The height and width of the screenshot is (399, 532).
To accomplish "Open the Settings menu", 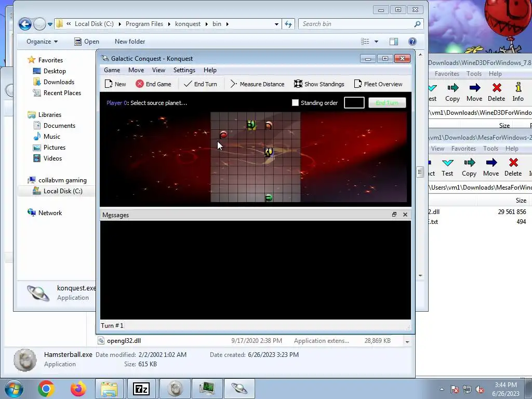I will (184, 70).
